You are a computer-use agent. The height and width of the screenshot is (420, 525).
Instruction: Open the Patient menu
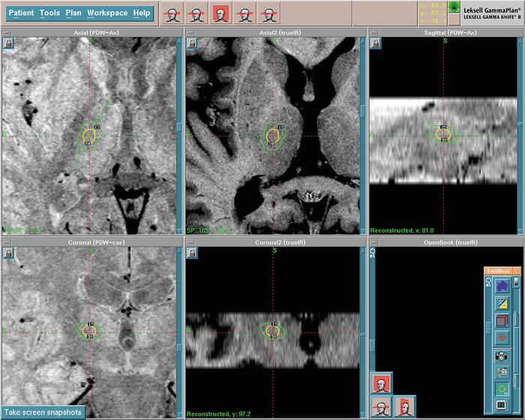click(x=19, y=13)
